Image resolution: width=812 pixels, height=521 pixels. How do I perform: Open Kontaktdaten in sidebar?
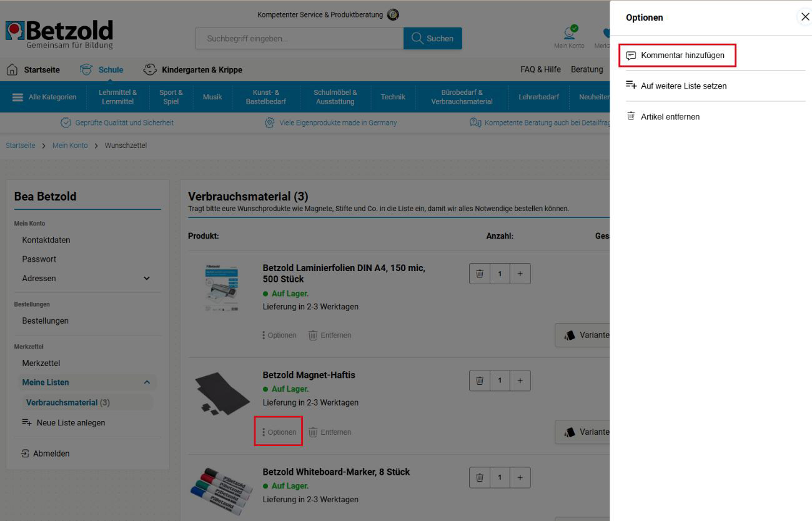pos(46,240)
